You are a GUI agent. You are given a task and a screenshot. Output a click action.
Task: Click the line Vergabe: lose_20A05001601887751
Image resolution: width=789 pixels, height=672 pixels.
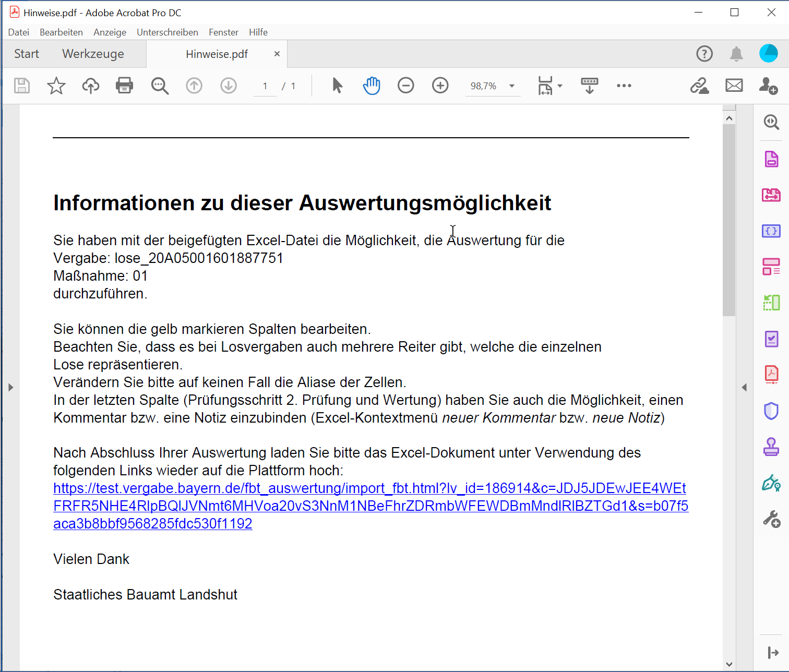pyautogui.click(x=168, y=258)
